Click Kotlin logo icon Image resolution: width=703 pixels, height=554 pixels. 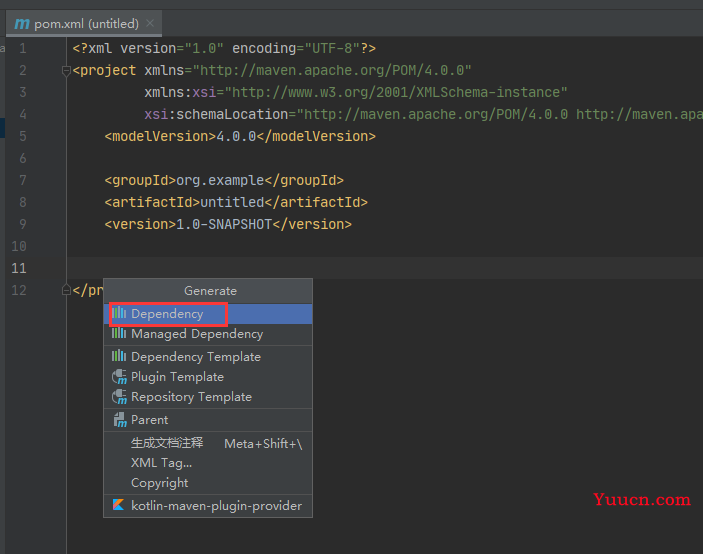coord(118,505)
